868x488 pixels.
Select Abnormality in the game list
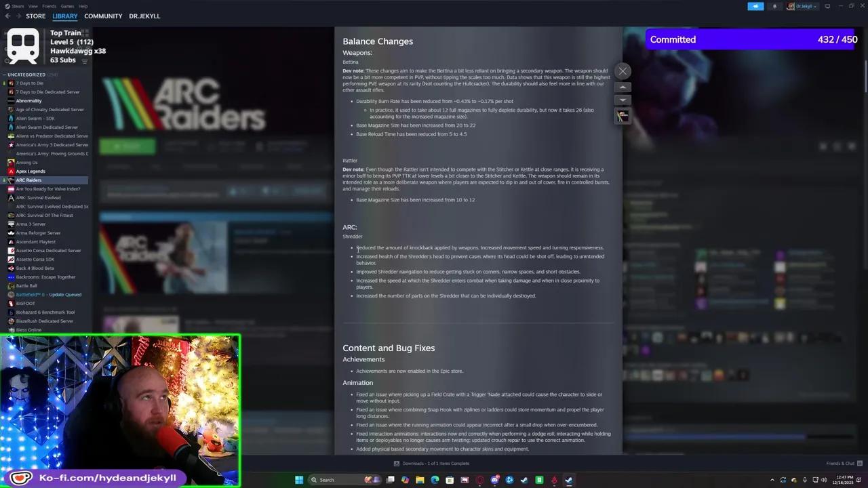[28, 101]
